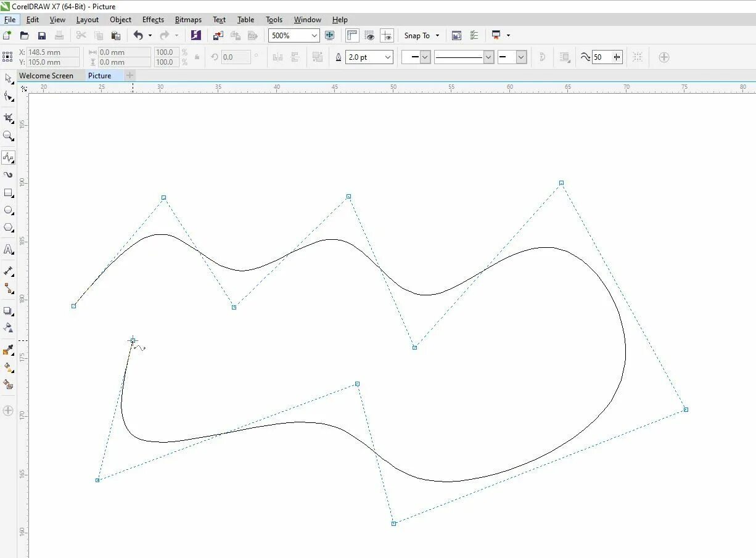The image size is (756, 558).
Task: Select the Text tool
Action: 8,249
